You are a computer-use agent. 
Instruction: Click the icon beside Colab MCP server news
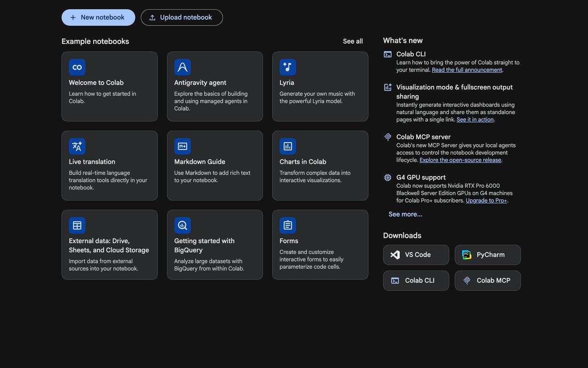point(388,137)
